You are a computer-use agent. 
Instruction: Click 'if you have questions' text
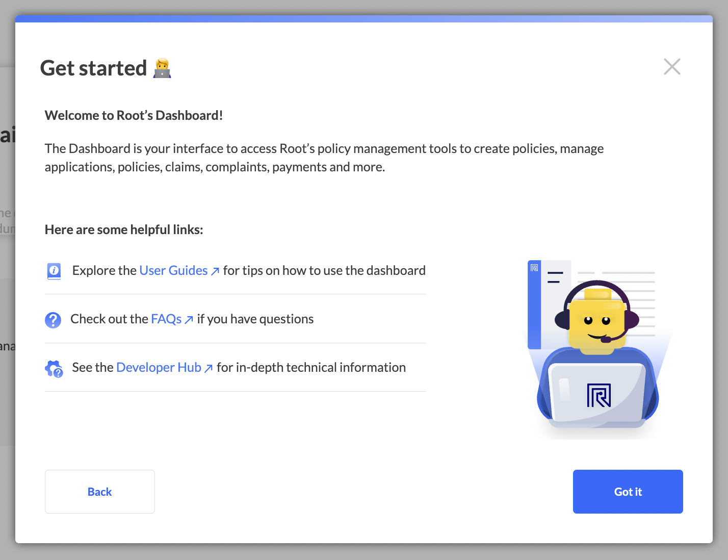255,319
